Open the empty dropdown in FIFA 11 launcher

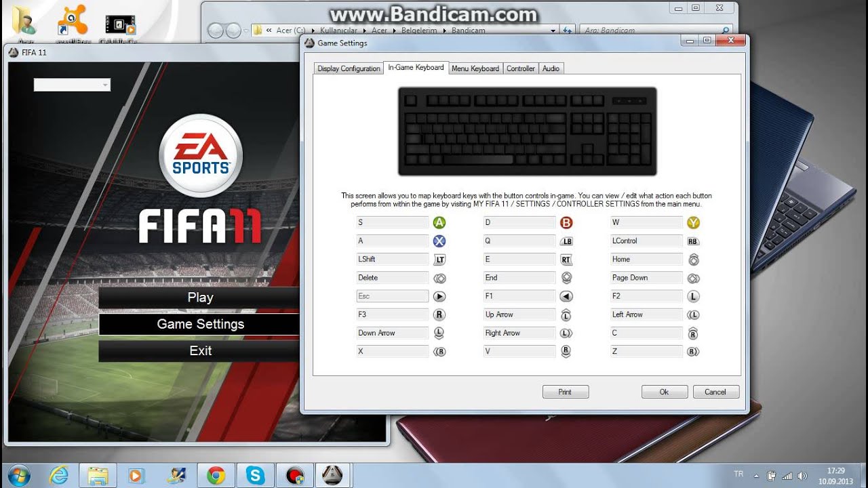point(72,85)
